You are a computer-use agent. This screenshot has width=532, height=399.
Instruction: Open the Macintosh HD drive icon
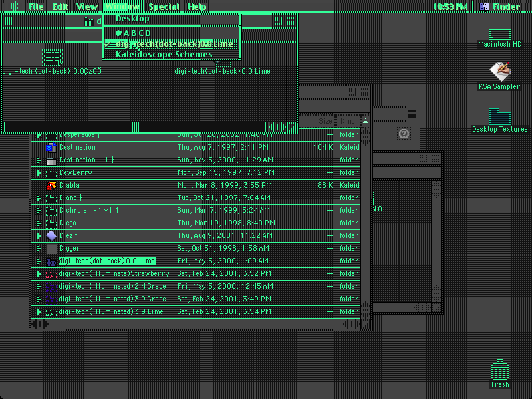(500, 35)
